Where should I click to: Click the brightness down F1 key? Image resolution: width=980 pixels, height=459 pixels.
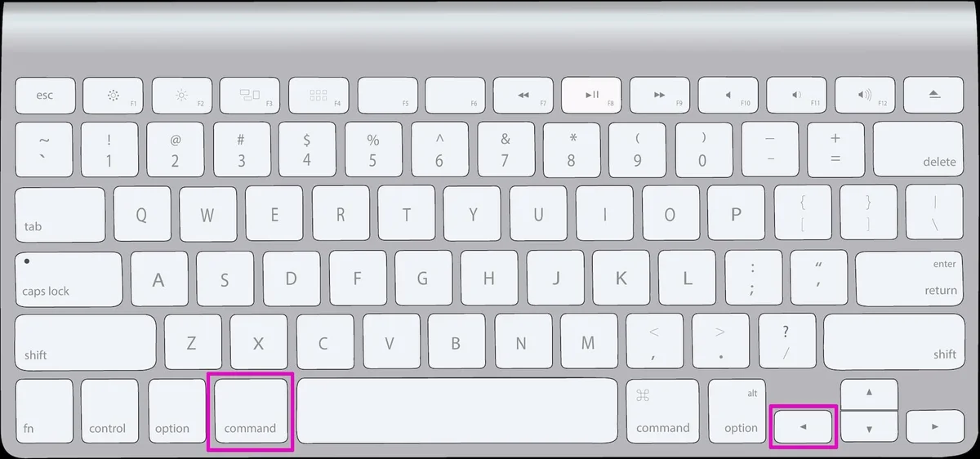click(x=113, y=96)
